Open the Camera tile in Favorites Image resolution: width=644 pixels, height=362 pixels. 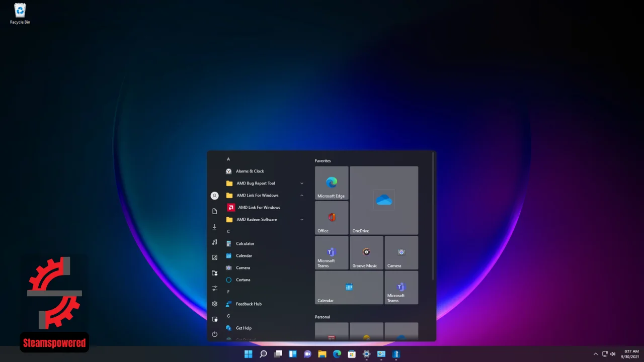pos(401,252)
